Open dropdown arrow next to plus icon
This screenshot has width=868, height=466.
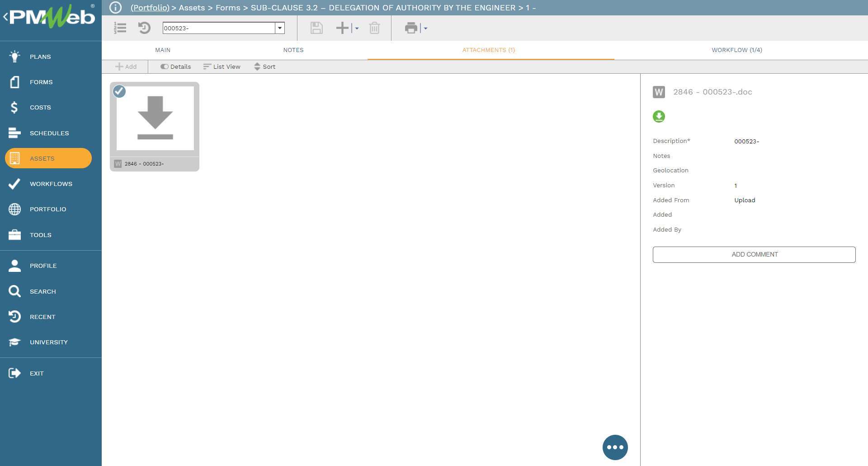click(357, 28)
